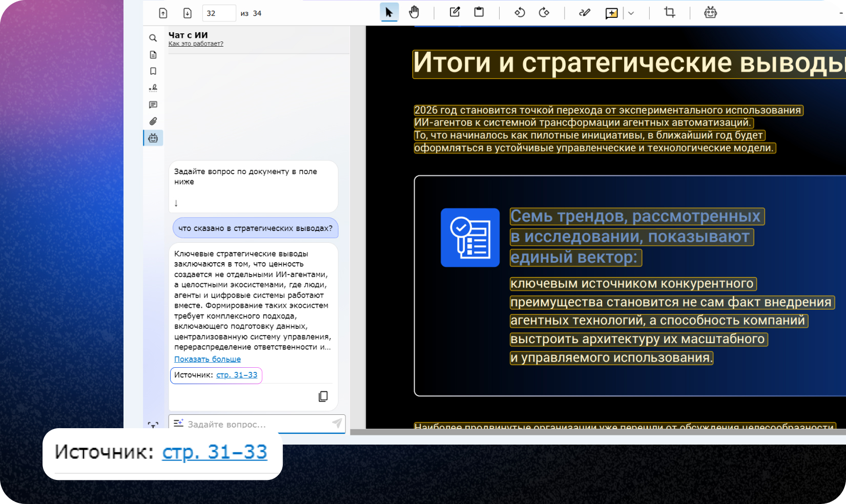Open the document search in the sidebar
The image size is (846, 504).
click(x=153, y=37)
